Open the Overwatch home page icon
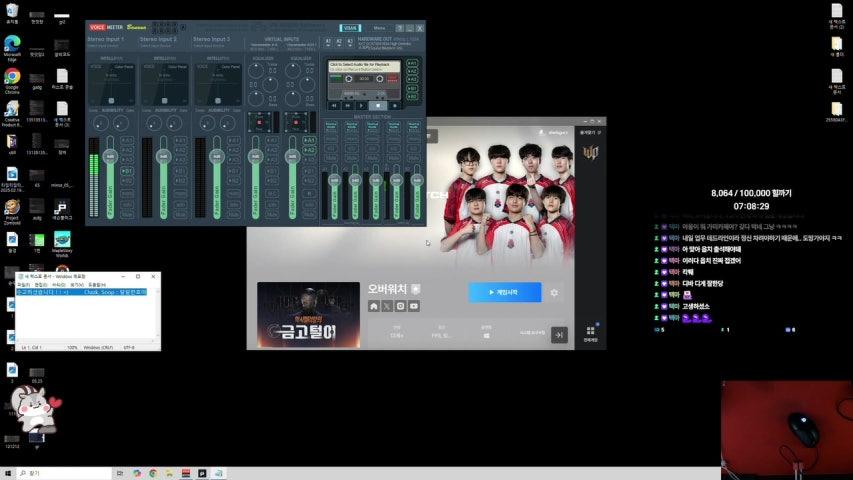 pyautogui.click(x=374, y=306)
